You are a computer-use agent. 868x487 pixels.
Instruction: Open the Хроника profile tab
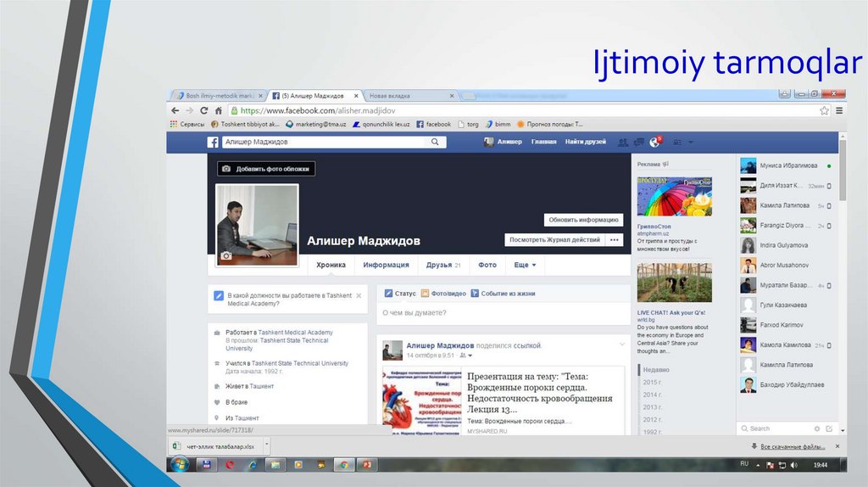[x=331, y=265]
